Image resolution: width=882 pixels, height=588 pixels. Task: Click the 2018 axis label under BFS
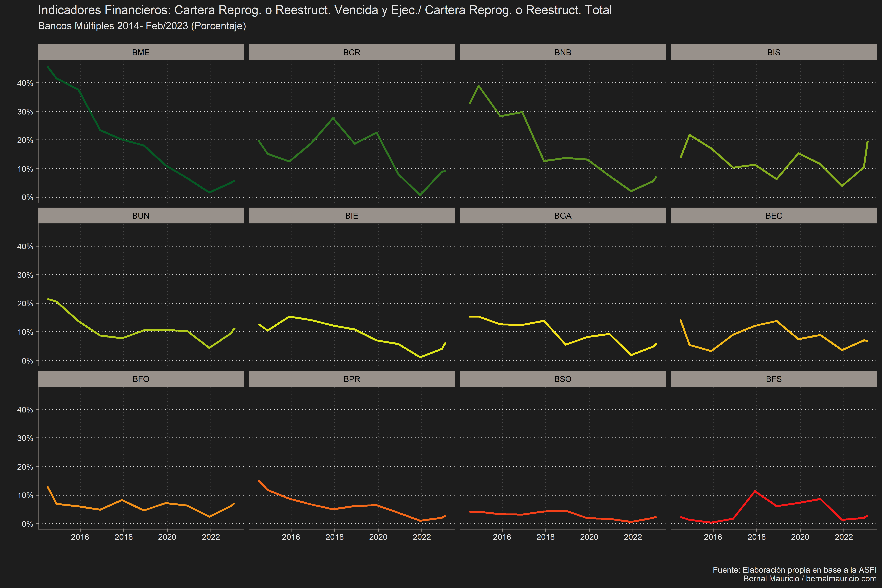point(757,537)
